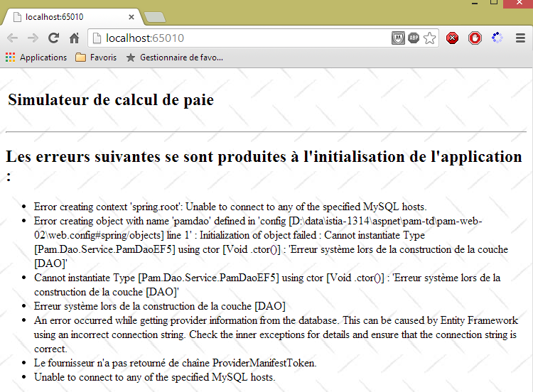Close the localhost:65010 tab

[131, 16]
